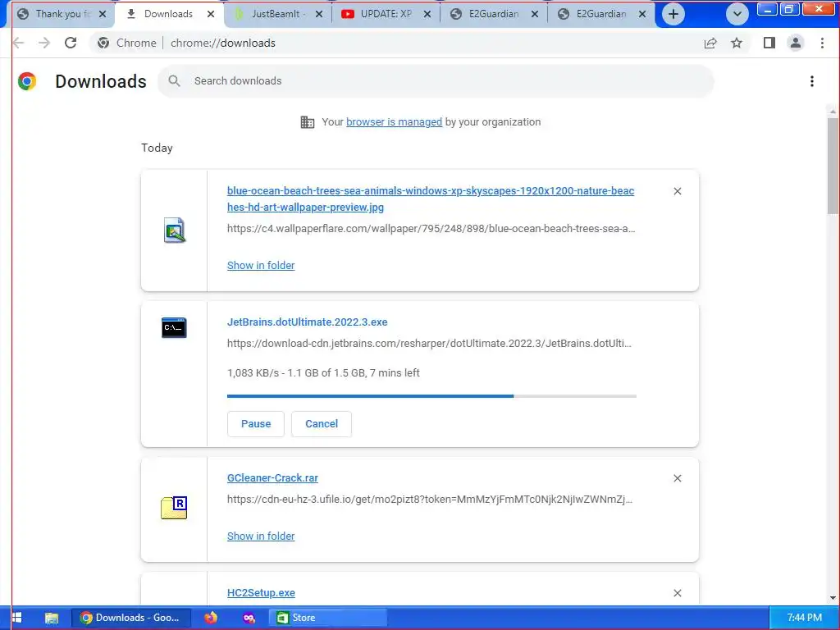
Task: Open the tab search dropdown arrow
Action: coord(737,14)
